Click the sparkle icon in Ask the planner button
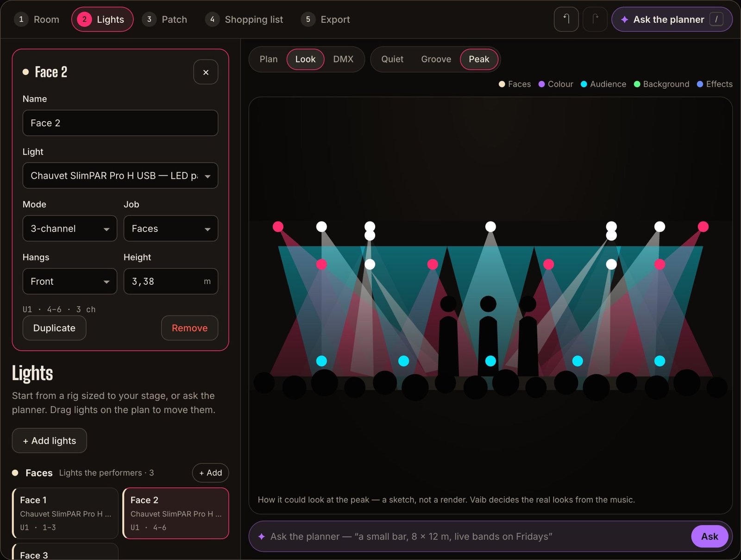 pos(624,19)
